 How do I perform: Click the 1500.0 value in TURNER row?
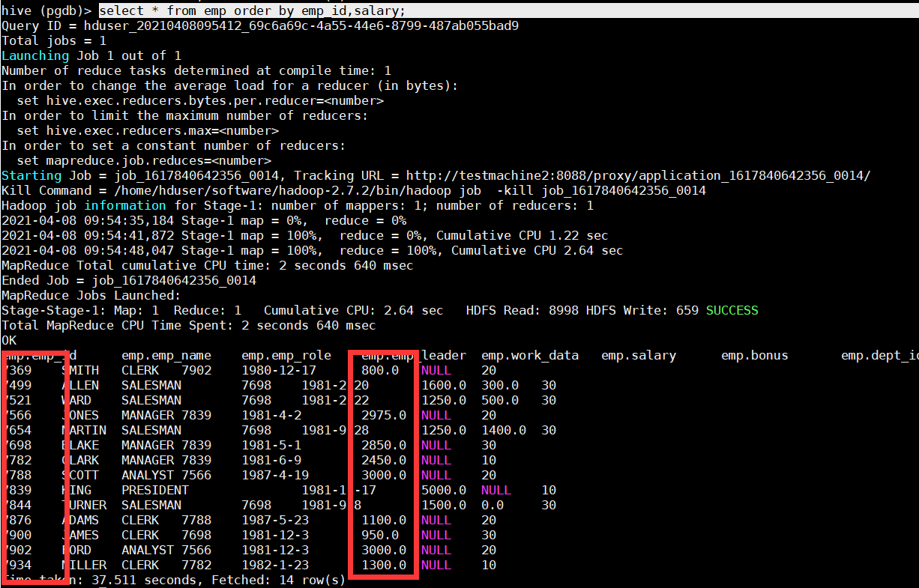[x=444, y=505]
